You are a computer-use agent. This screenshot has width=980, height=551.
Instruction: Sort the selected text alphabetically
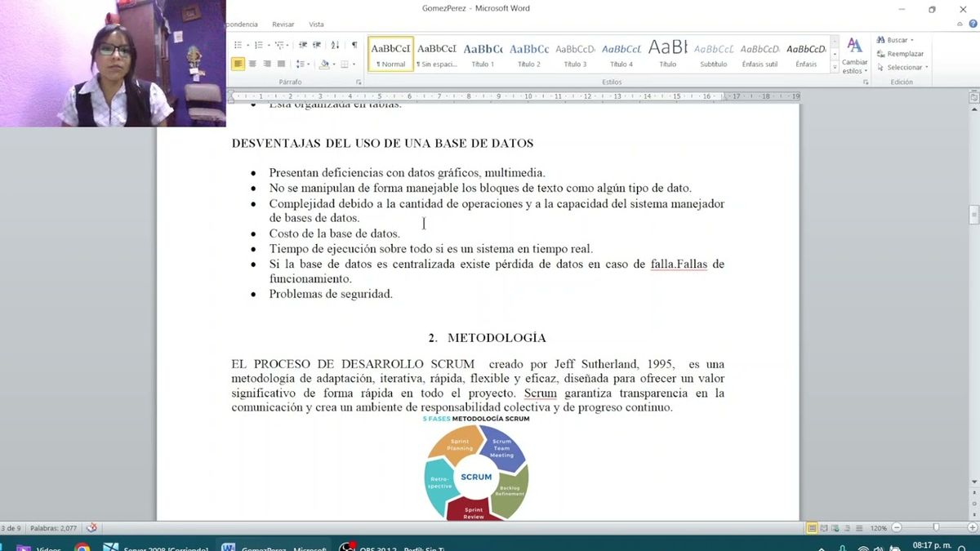pos(335,45)
